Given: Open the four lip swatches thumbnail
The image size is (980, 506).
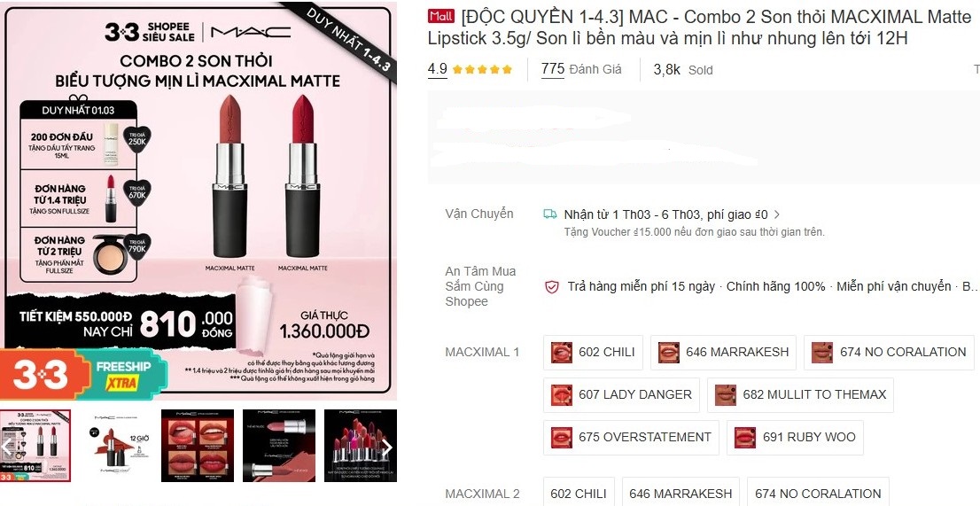Looking at the screenshot, I should pyautogui.click(x=198, y=446).
